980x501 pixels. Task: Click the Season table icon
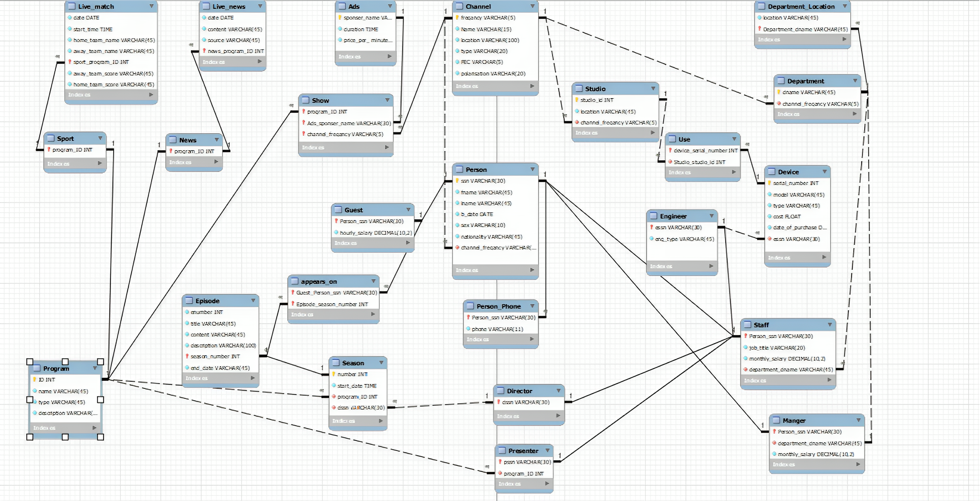pos(335,362)
